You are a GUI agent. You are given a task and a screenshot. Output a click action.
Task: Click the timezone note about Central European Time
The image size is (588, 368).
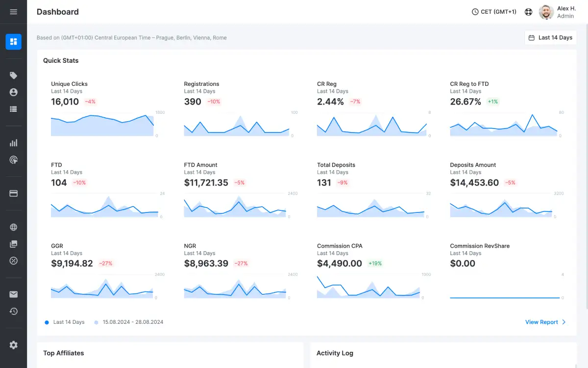tap(132, 38)
